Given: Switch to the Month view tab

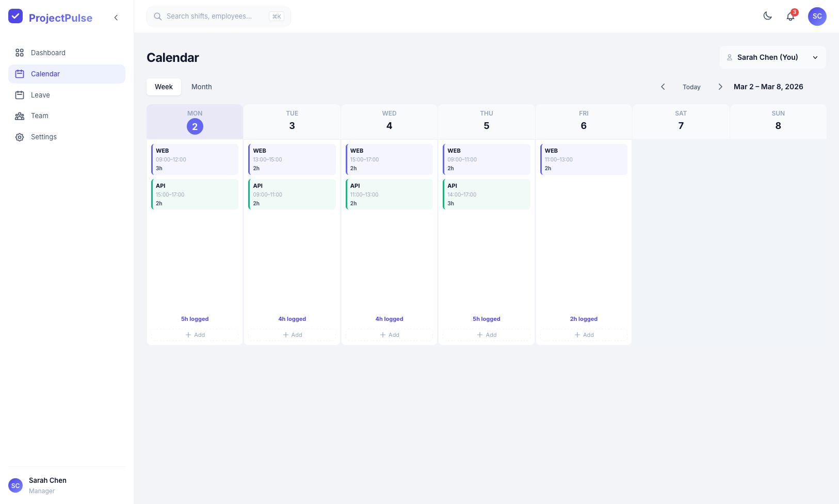Looking at the screenshot, I should (x=201, y=87).
